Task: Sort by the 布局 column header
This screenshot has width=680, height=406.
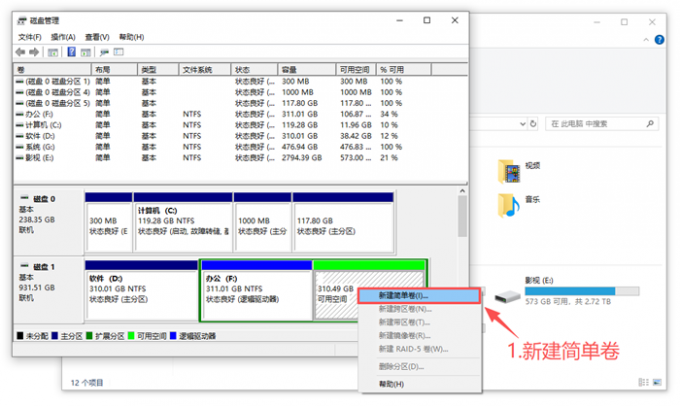Action: 114,69
